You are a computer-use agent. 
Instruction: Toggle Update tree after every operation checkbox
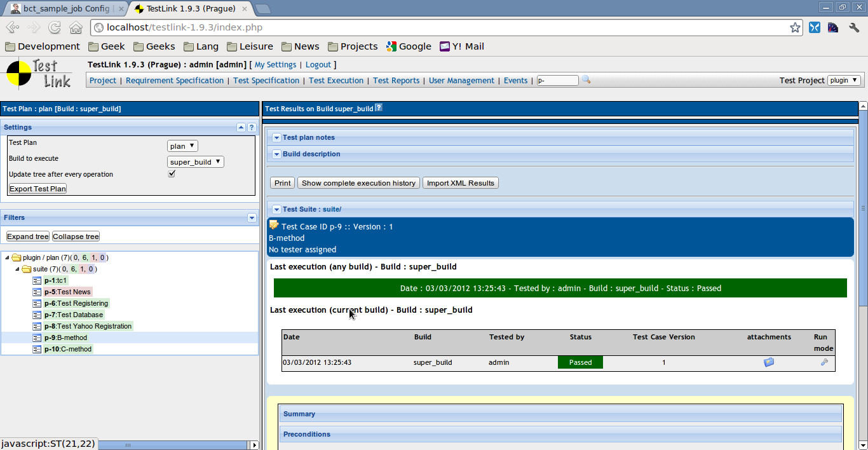[172, 174]
